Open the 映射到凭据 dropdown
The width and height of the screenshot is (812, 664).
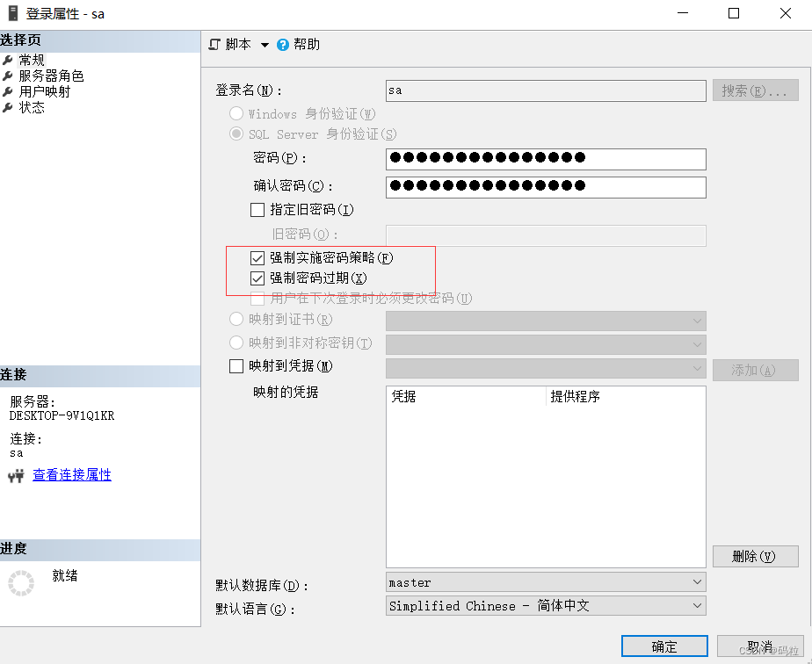(x=546, y=368)
